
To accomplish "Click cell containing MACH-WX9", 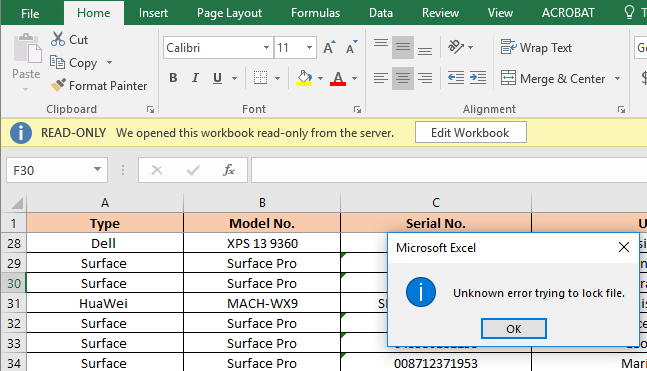I will pyautogui.click(x=262, y=303).
